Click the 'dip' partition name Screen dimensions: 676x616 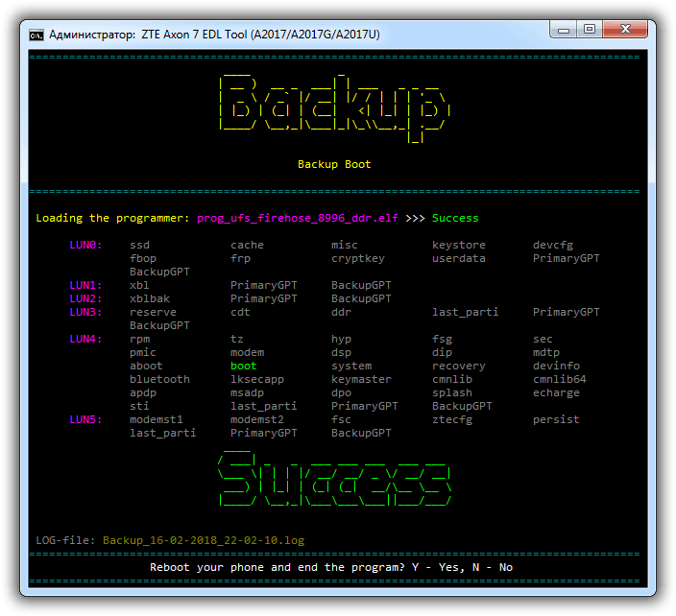[443, 352]
